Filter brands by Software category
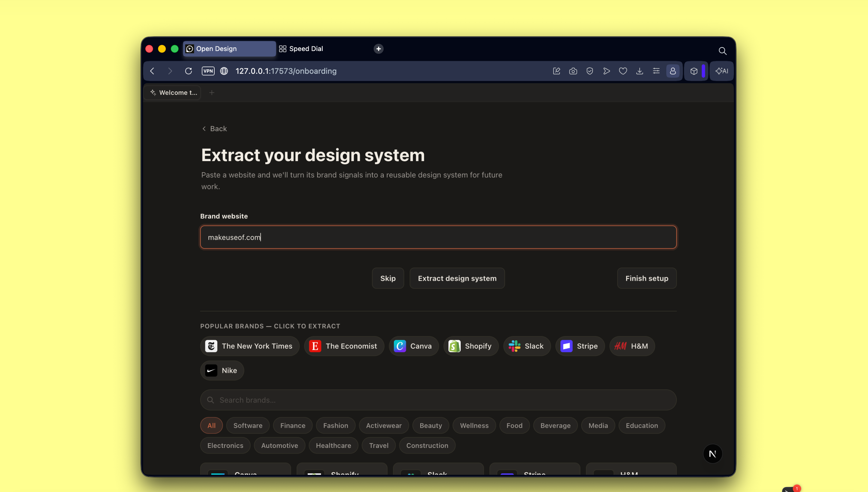The width and height of the screenshot is (868, 492). tap(248, 425)
